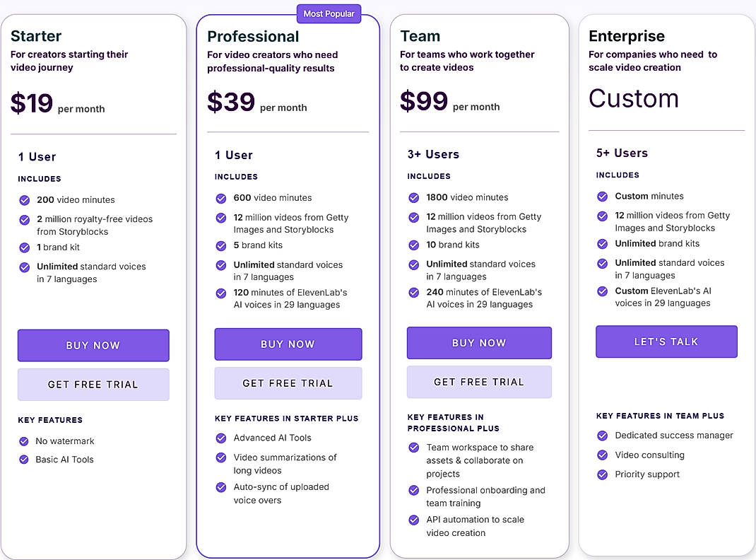Click the check icon next to Advanced AI Tools

(x=221, y=438)
